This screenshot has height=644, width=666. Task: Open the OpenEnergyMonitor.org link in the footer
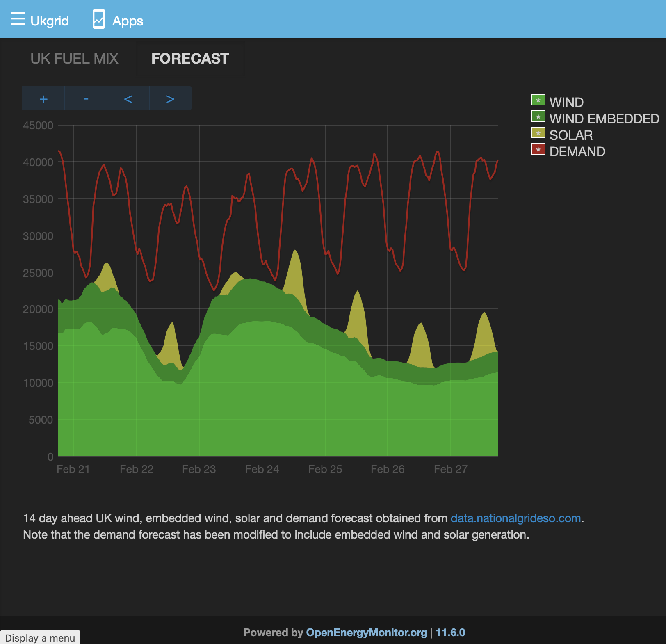[366, 633]
